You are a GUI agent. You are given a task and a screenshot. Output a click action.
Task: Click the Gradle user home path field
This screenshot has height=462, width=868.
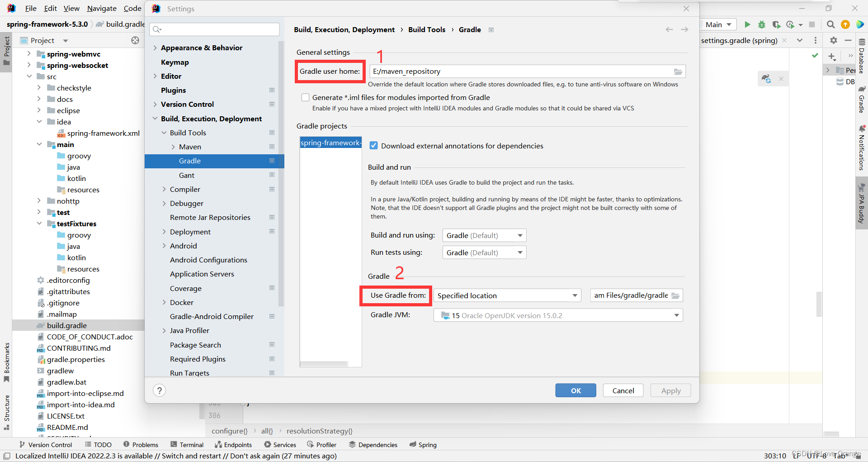pos(527,71)
